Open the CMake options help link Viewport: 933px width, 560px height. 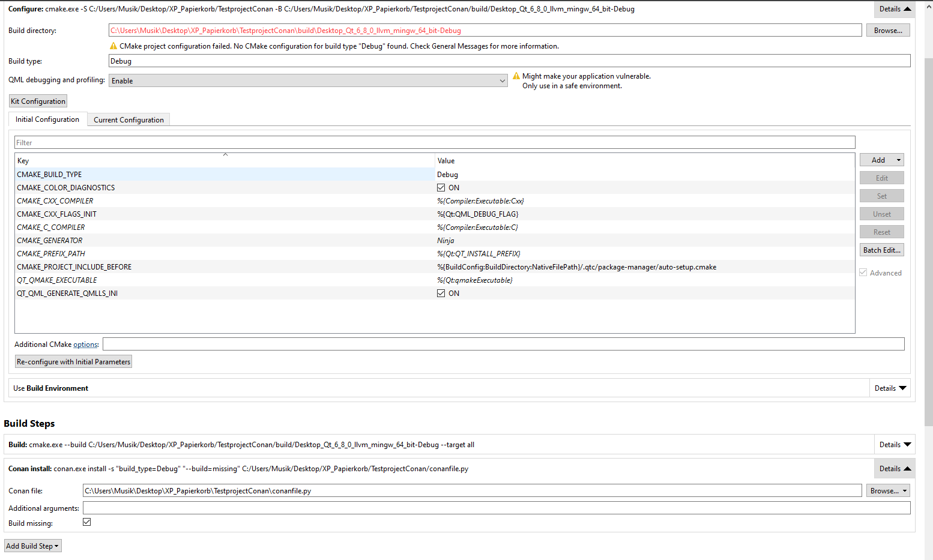click(x=85, y=345)
